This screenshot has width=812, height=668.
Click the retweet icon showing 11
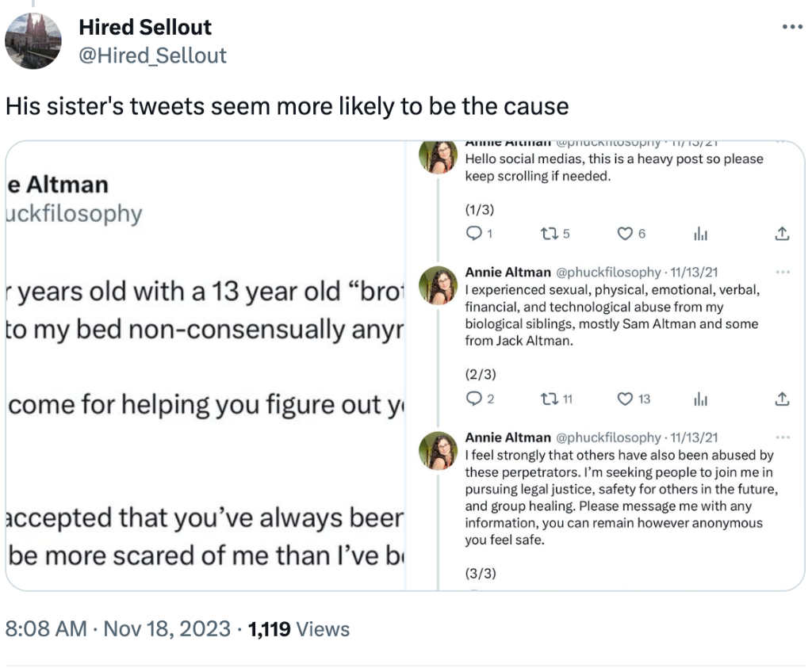[549, 399]
